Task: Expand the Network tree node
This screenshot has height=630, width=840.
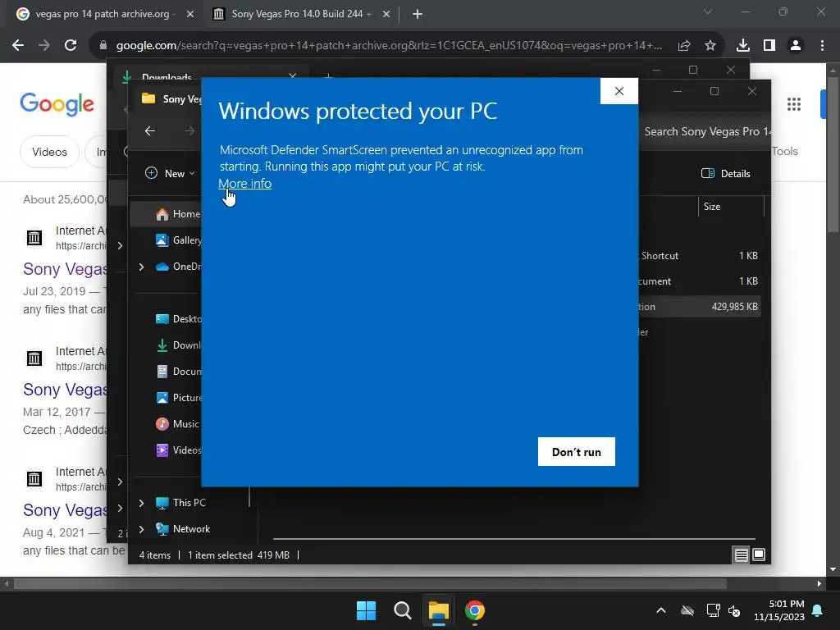Action: pos(141,529)
